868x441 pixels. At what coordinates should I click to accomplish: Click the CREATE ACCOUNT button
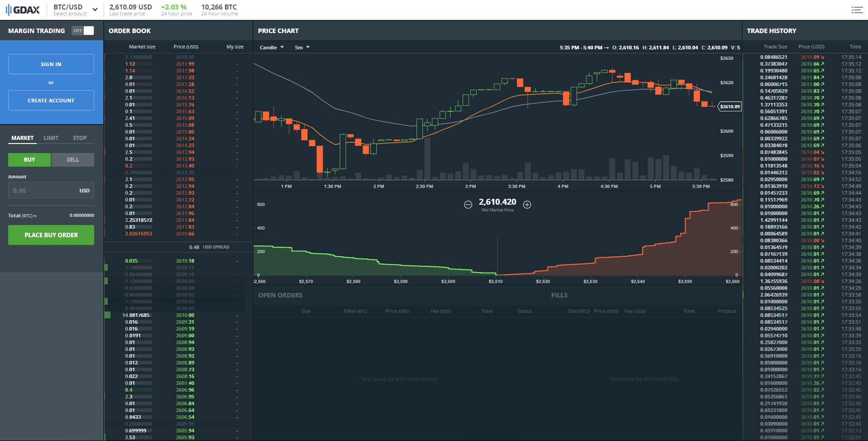51,100
